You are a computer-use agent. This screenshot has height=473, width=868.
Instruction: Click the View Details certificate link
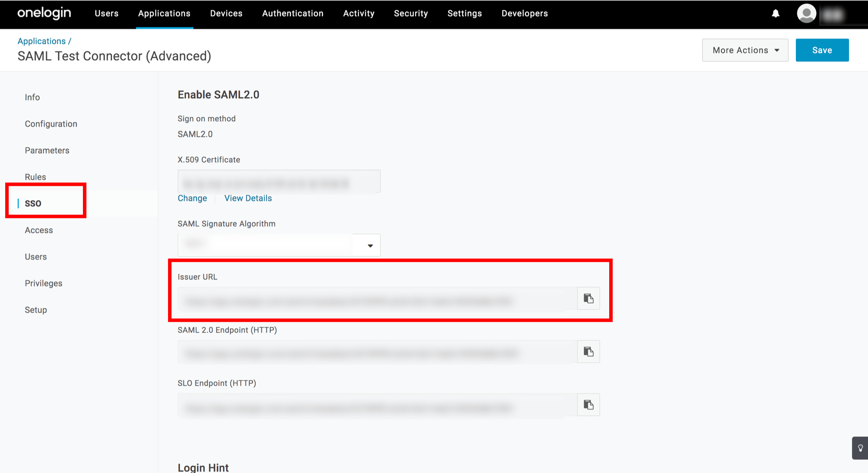(x=248, y=198)
